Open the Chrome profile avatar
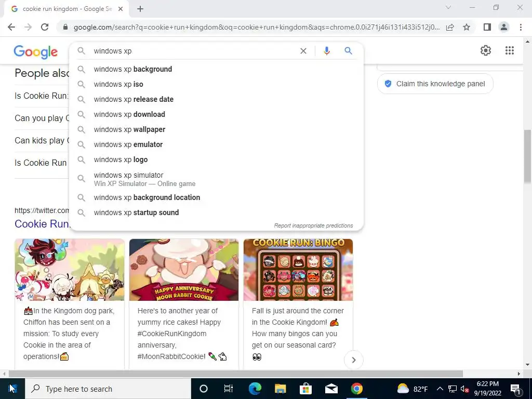 pos(504,27)
